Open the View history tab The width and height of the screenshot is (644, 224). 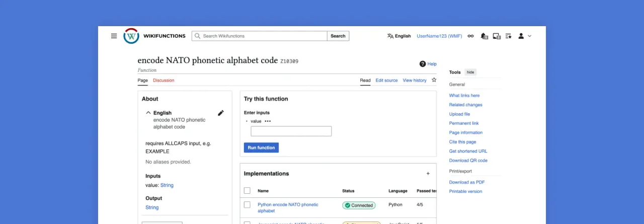point(415,81)
